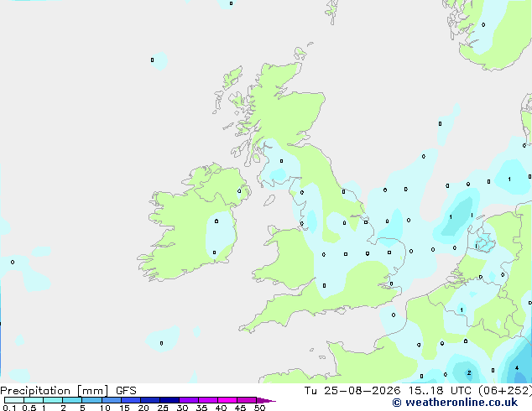Click the 40–45 mm magenta legend swatch

pyautogui.click(x=227, y=400)
